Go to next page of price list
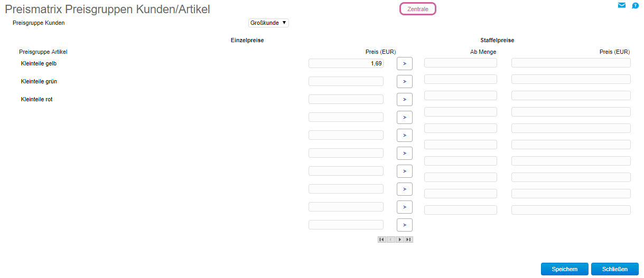The width and height of the screenshot is (644, 278). 400,239
